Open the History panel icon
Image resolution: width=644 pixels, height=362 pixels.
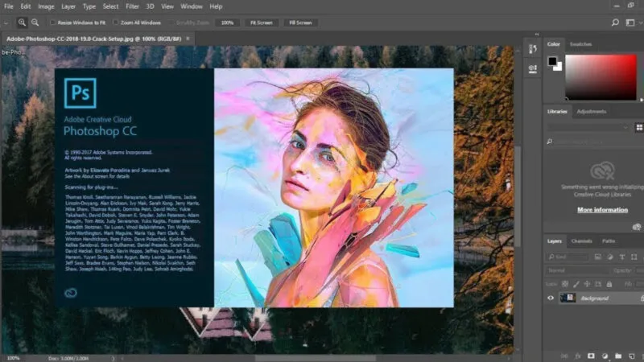point(533,49)
